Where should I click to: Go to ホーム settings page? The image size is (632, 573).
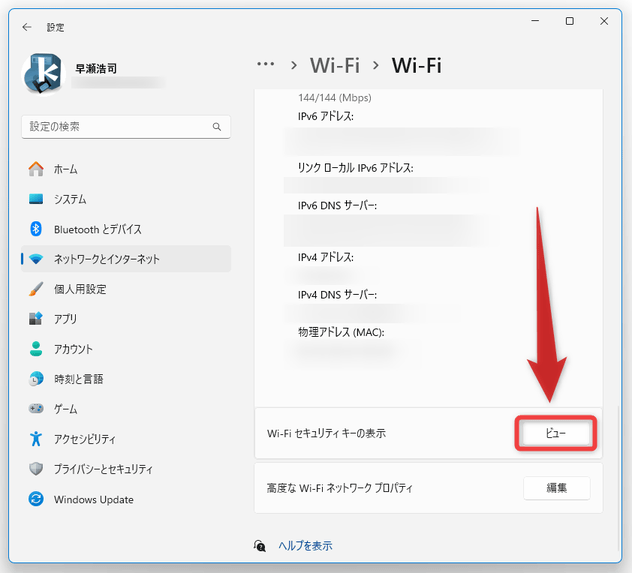(x=66, y=169)
